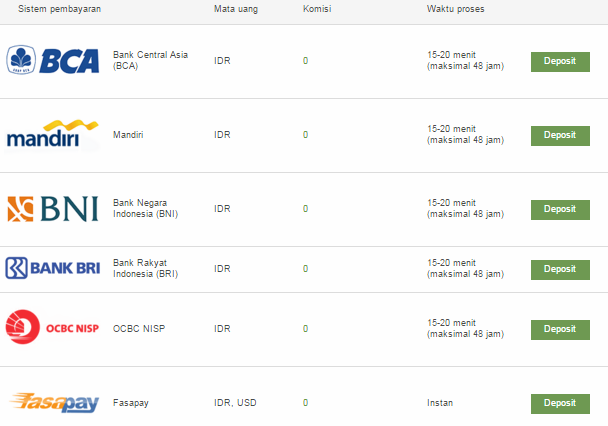Start a Fasapay deposit
Viewport: 608px width, 426px height.
560,404
